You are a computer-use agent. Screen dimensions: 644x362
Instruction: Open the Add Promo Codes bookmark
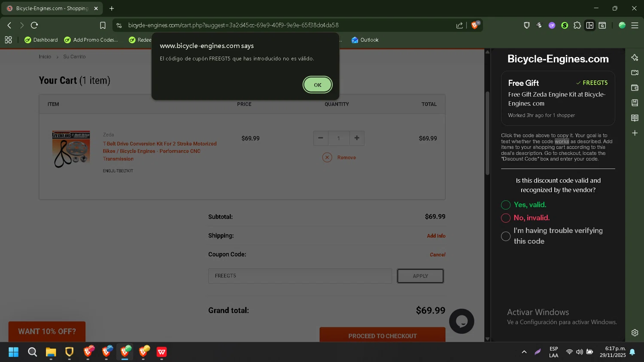91,40
